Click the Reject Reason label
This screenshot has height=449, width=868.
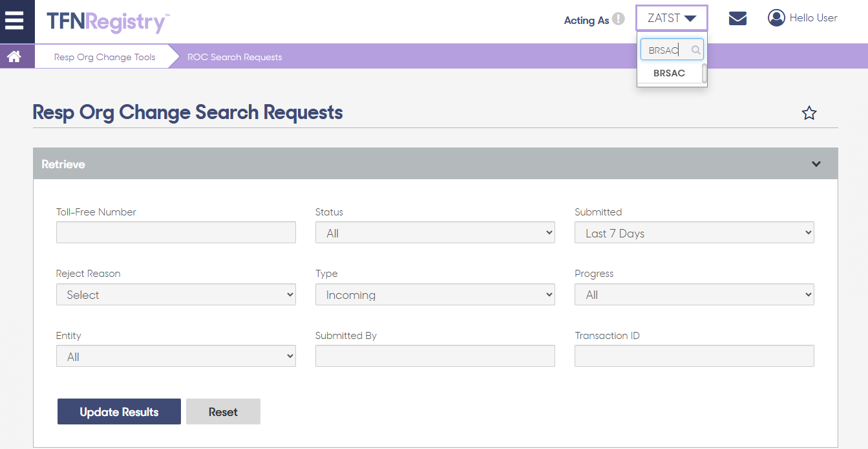point(89,274)
